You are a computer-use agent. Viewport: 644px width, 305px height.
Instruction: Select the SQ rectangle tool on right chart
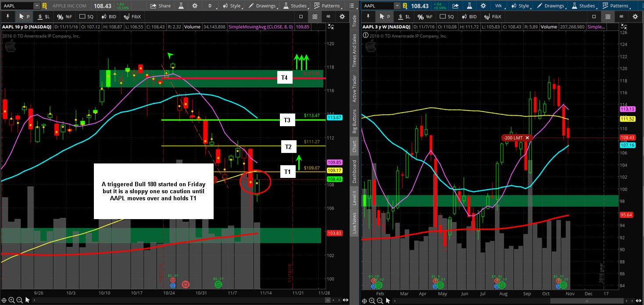click(x=447, y=16)
